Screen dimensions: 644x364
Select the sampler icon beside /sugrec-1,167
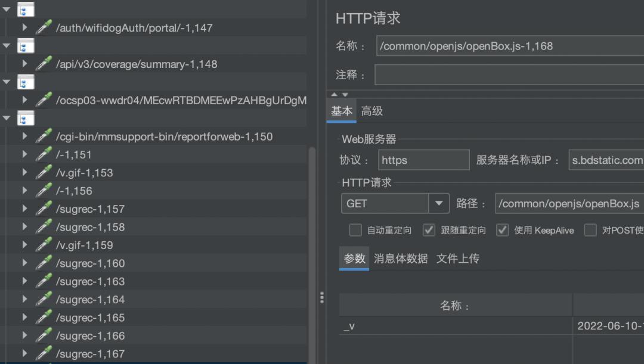pos(44,354)
